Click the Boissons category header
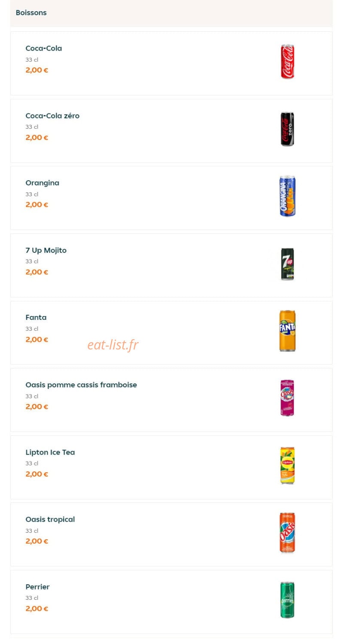The height and width of the screenshot is (644, 338). click(x=31, y=13)
